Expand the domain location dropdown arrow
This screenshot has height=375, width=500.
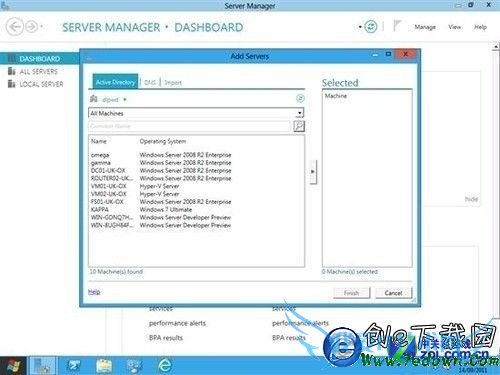pyautogui.click(x=125, y=99)
